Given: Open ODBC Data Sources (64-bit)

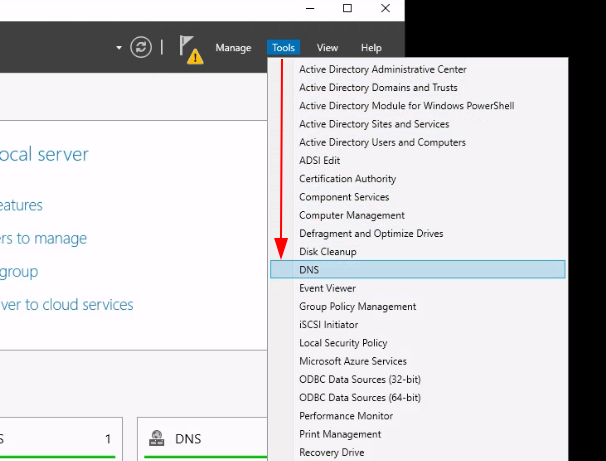Looking at the screenshot, I should point(418,397).
